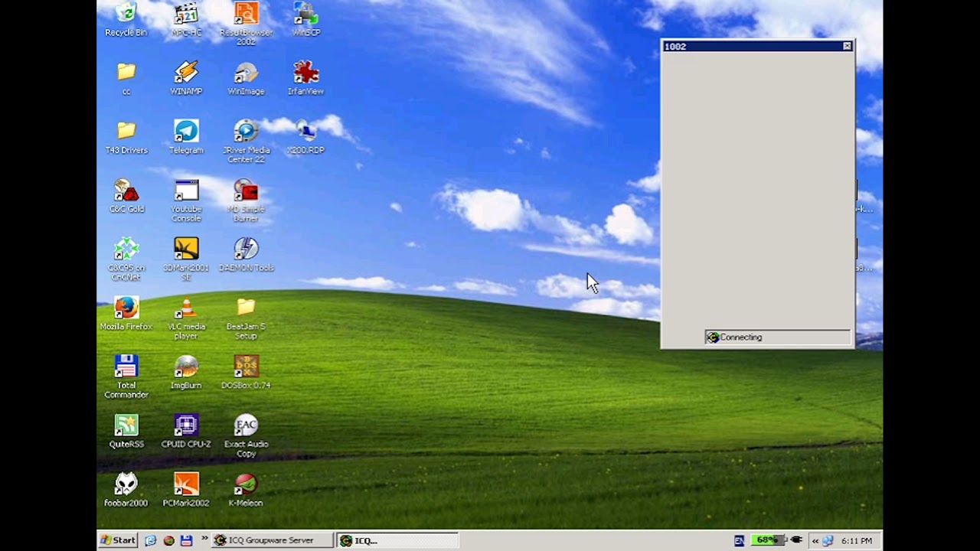Open the cc folder on desktop
This screenshot has height=551, width=980.
click(126, 78)
